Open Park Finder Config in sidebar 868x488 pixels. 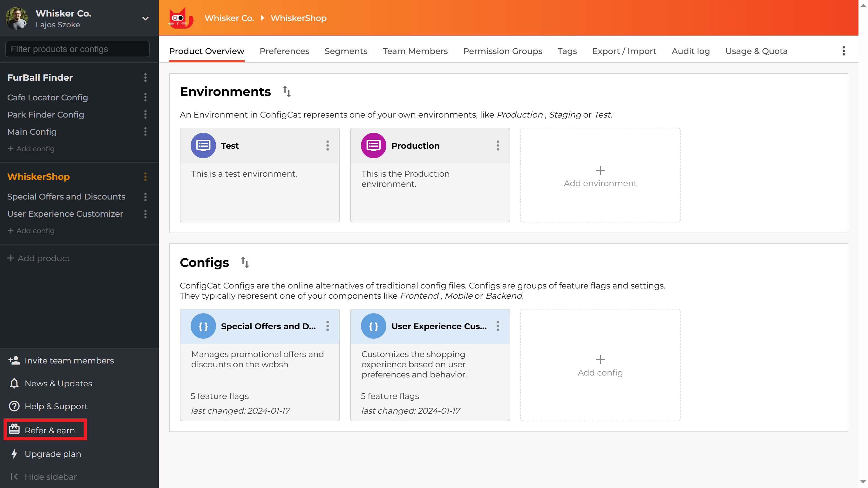click(46, 115)
